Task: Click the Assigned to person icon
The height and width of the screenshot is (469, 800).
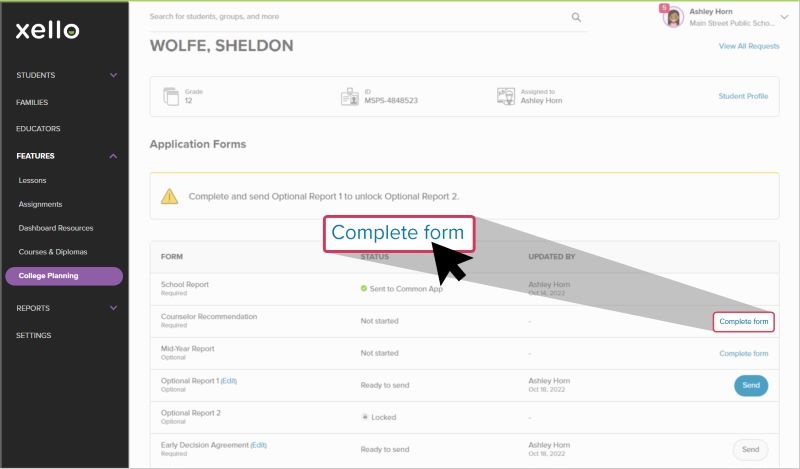Action: 506,96
